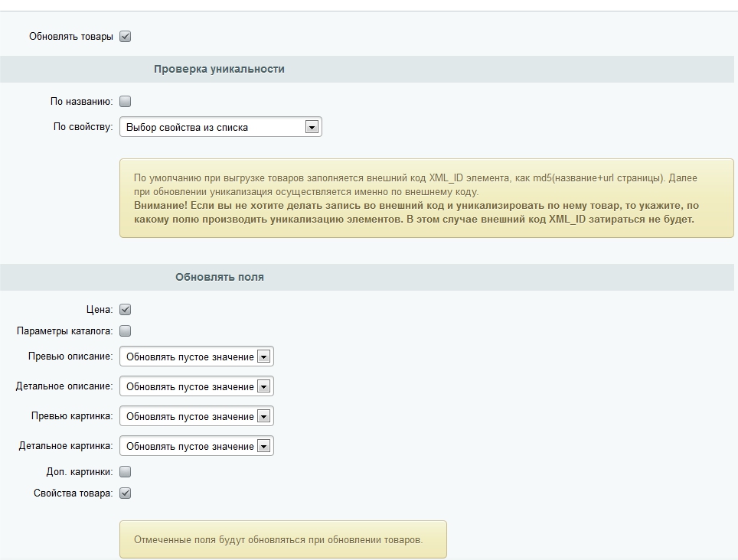Enable the Доп. картинки checkbox
Screen dimensions: 738x560
point(126,471)
